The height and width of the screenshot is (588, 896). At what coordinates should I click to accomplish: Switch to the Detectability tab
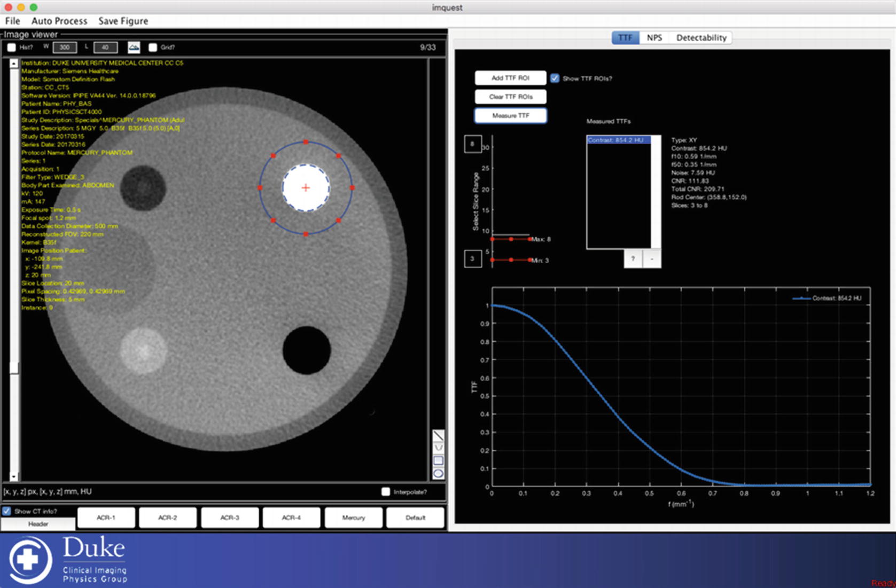click(701, 38)
